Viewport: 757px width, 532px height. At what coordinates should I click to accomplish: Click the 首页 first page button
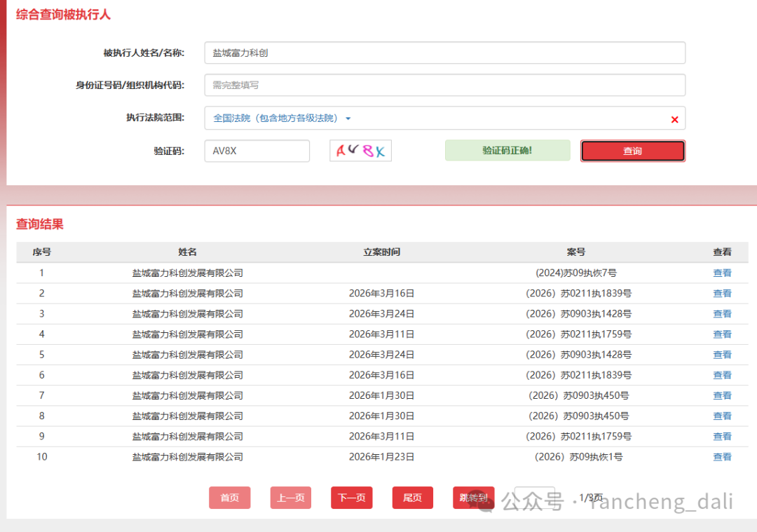coord(230,498)
